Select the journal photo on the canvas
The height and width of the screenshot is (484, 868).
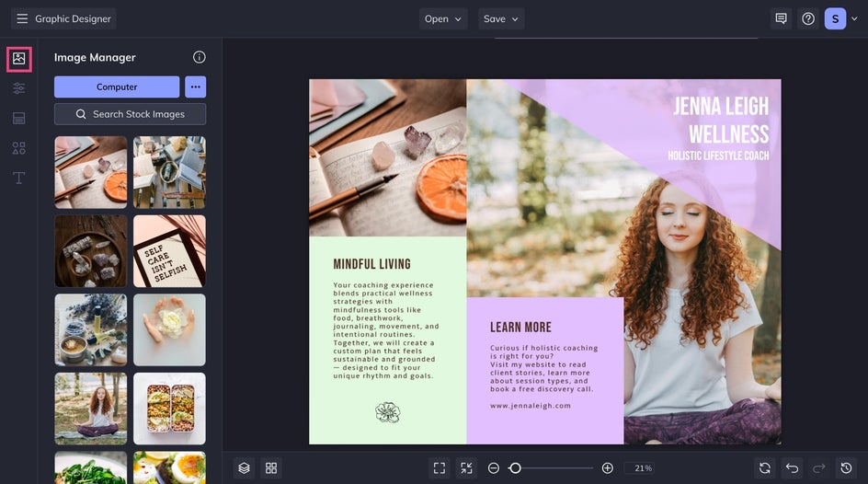pos(387,158)
